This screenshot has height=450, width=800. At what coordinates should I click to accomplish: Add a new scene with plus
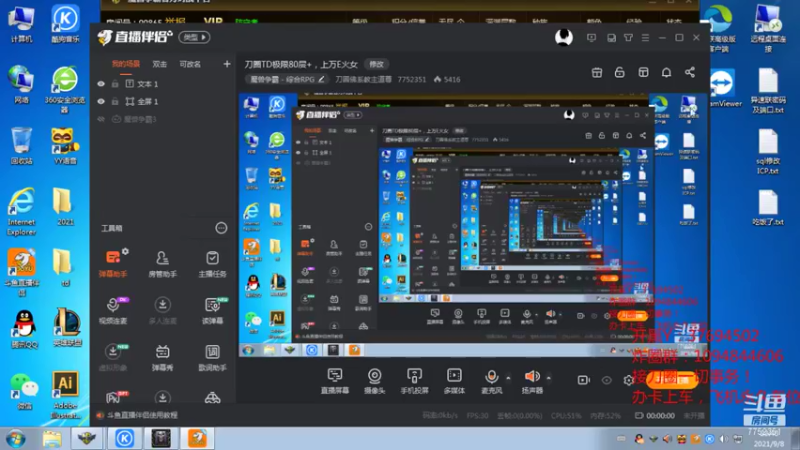point(227,64)
